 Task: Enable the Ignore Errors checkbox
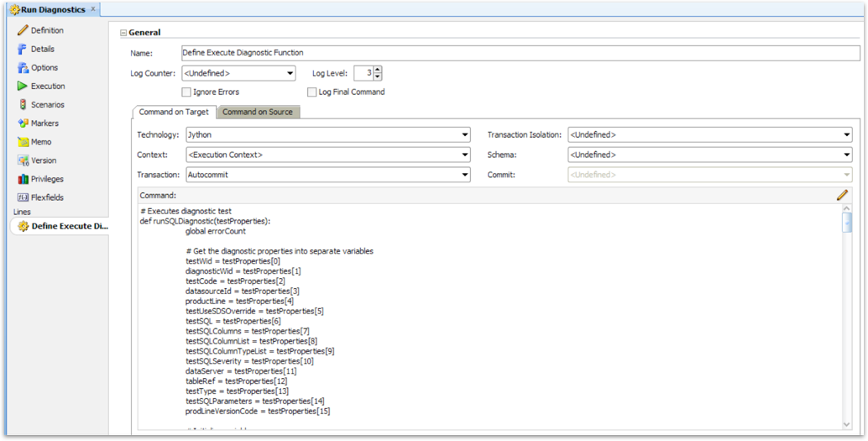coord(186,92)
